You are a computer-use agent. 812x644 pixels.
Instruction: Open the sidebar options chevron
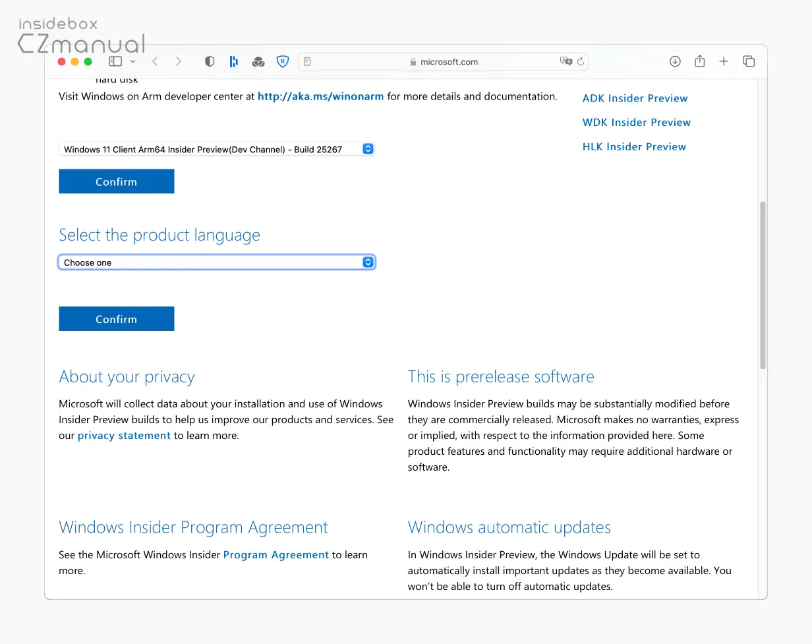click(132, 61)
